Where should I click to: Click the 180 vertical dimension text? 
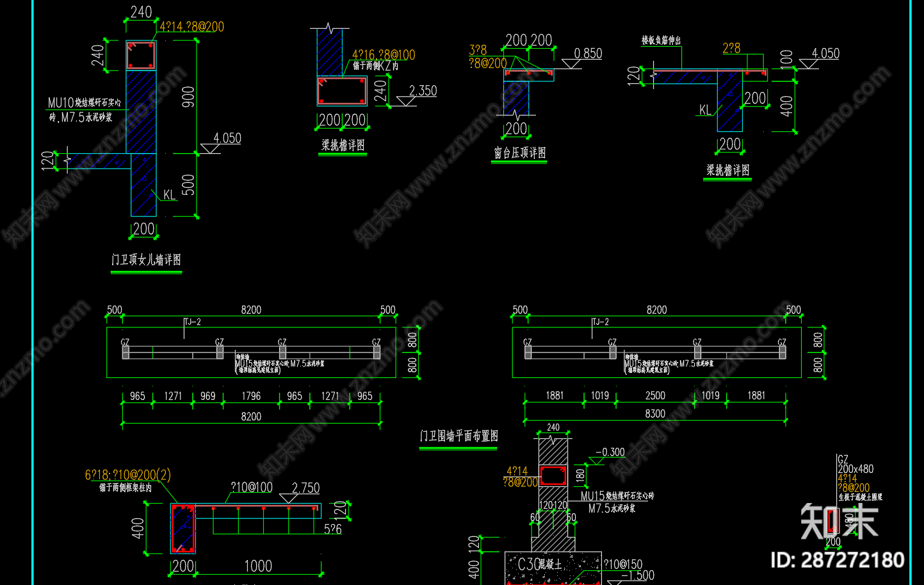coord(580,475)
